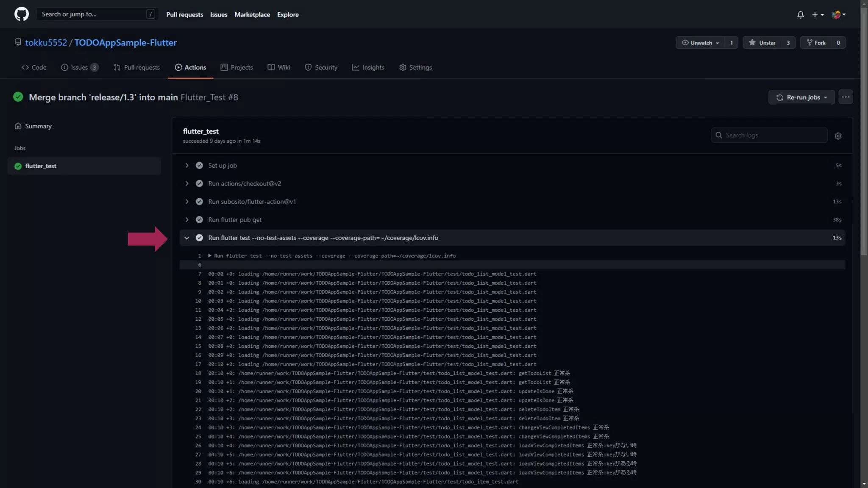The width and height of the screenshot is (868, 488).
Task: Toggle Unwatch for this repository
Action: pyautogui.click(x=700, y=43)
